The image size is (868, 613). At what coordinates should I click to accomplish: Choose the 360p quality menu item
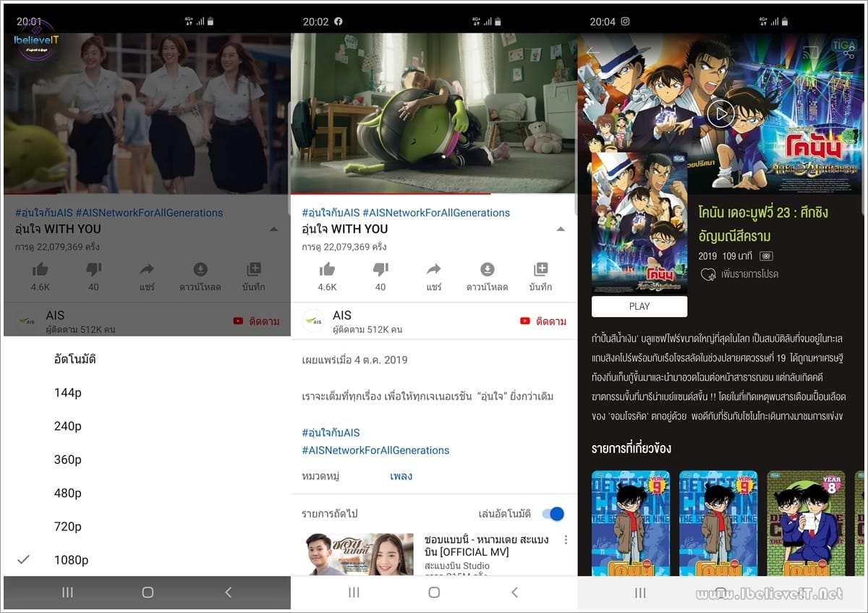coord(68,460)
